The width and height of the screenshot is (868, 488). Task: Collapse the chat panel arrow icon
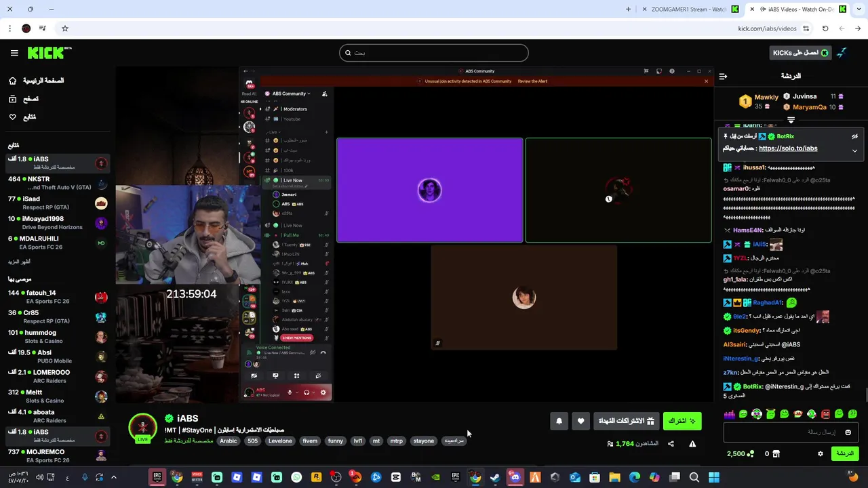[723, 76]
